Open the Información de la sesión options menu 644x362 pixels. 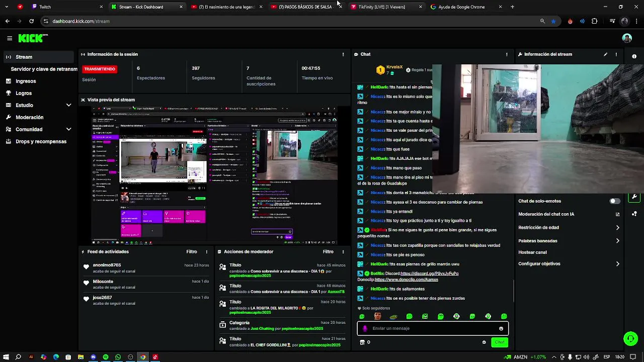click(x=343, y=54)
